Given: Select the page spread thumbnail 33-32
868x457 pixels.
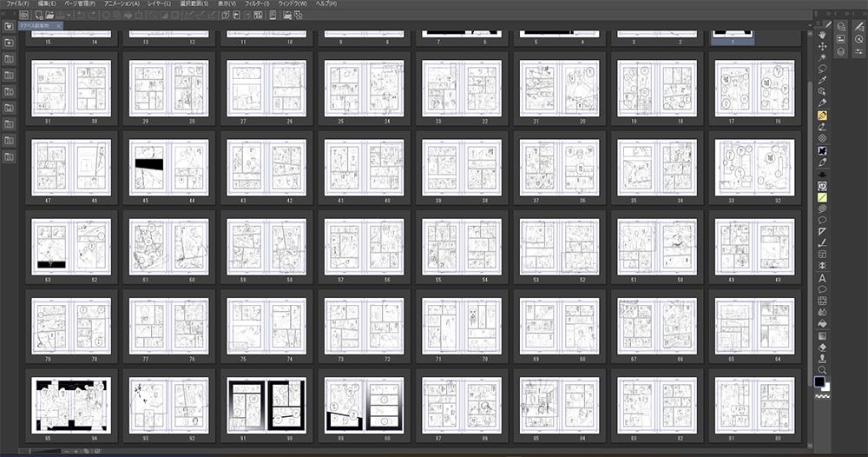Looking at the screenshot, I should click(754, 168).
